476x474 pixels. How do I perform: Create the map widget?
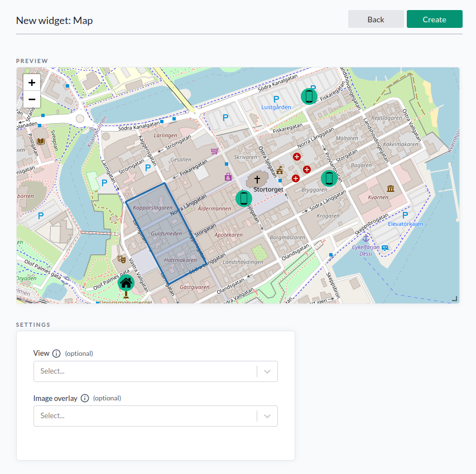pos(434,19)
